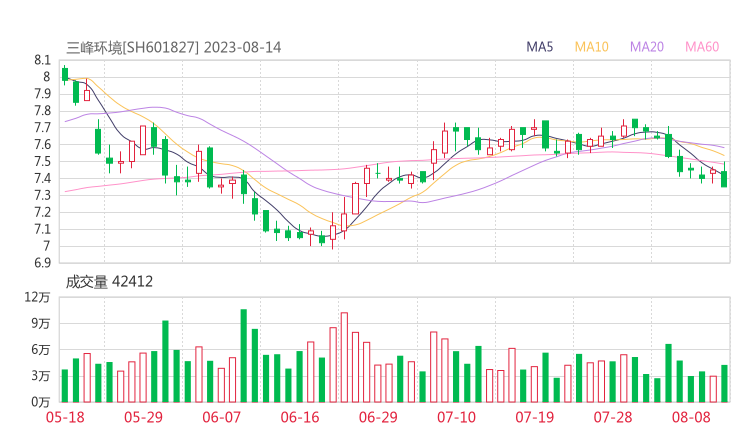Click the 12万 volume axis label

[x=37, y=297]
